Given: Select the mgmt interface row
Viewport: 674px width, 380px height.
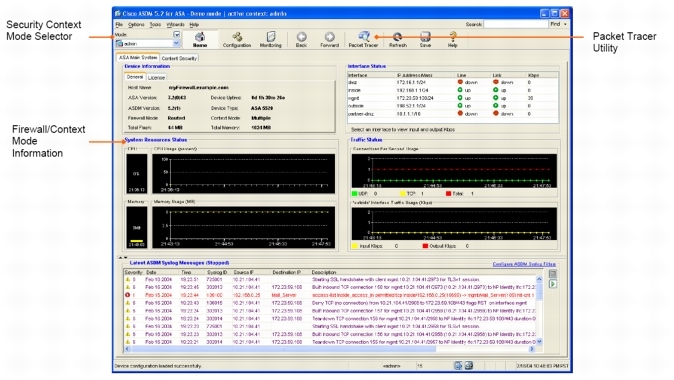Looking at the screenshot, I should (452, 98).
